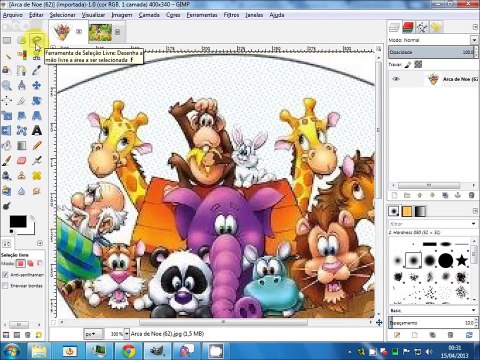The width and height of the screenshot is (480, 360).
Task: Set selection mode to replace
Action: pos(21,264)
